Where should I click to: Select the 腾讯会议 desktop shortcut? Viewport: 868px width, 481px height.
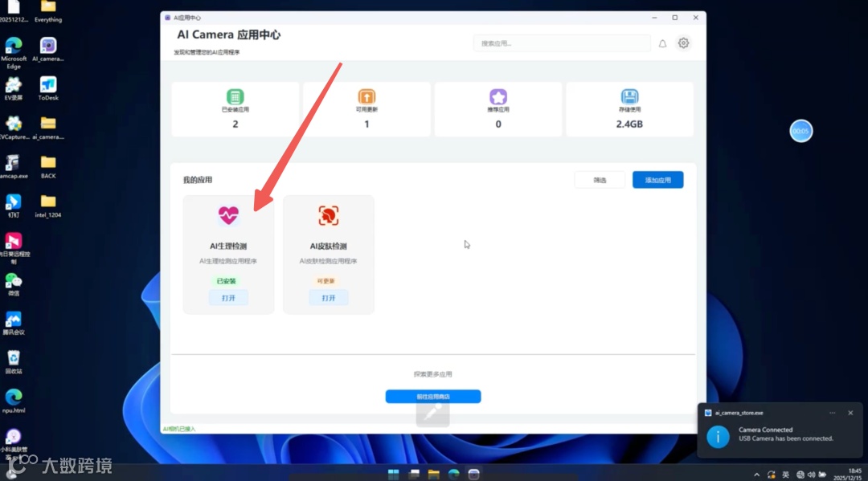[x=14, y=324]
